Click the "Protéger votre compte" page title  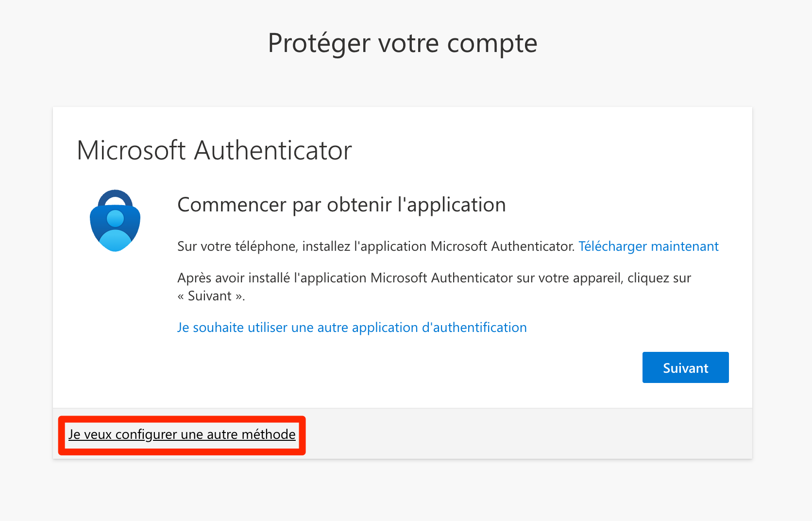click(403, 43)
